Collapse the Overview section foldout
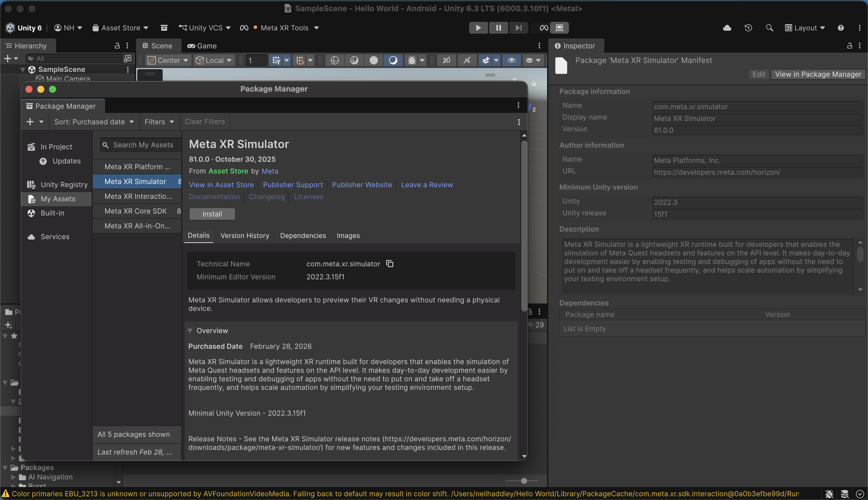868x500 pixels. (190, 331)
